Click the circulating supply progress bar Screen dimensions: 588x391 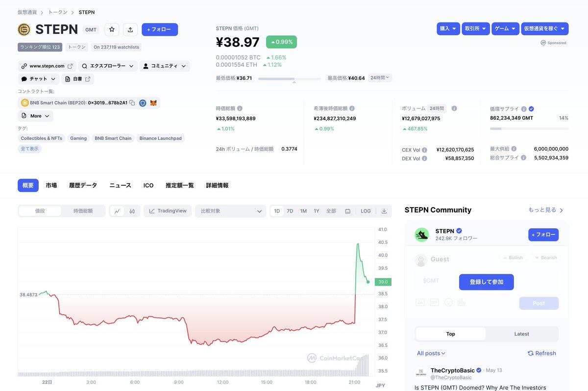tap(529, 129)
